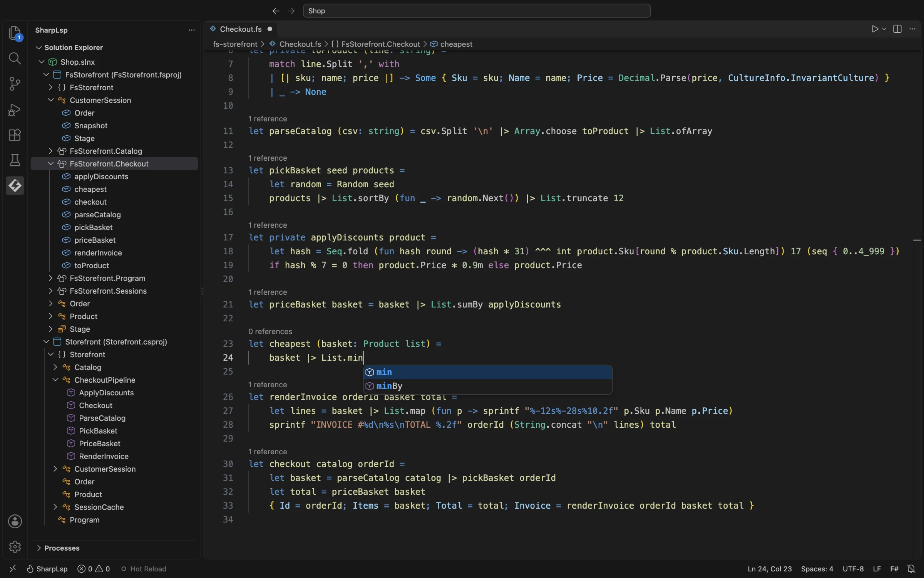Select the SharpLsp activity bar icon
This screenshot has width=924, height=578.
click(15, 186)
